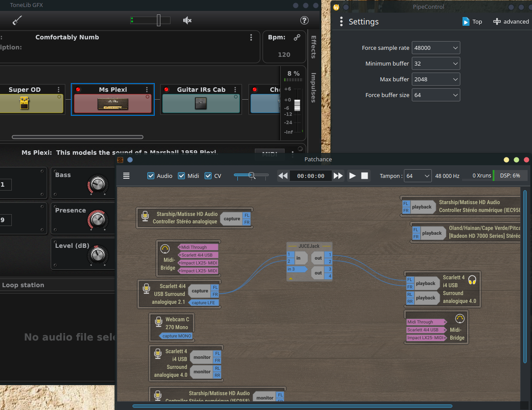Click the effect chain horizontal scrollbar

78,137
